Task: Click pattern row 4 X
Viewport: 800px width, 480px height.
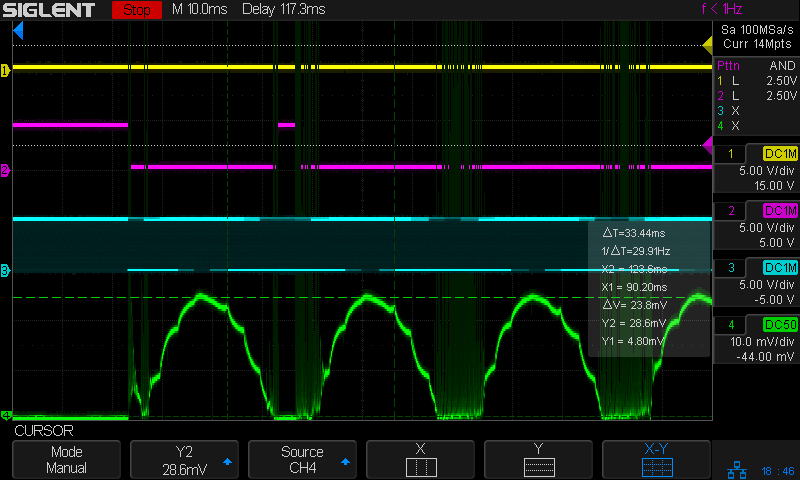Action: pos(729,125)
